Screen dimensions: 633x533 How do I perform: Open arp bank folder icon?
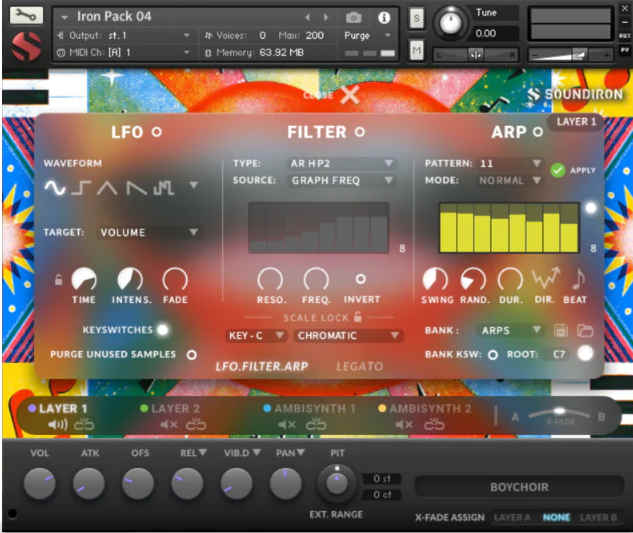click(585, 330)
